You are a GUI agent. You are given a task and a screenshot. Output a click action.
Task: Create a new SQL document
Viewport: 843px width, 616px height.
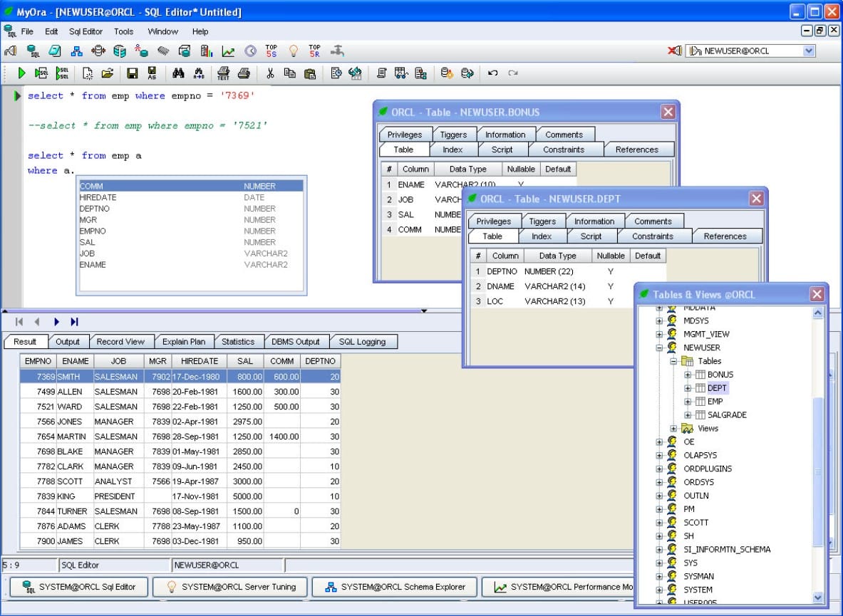[87, 73]
